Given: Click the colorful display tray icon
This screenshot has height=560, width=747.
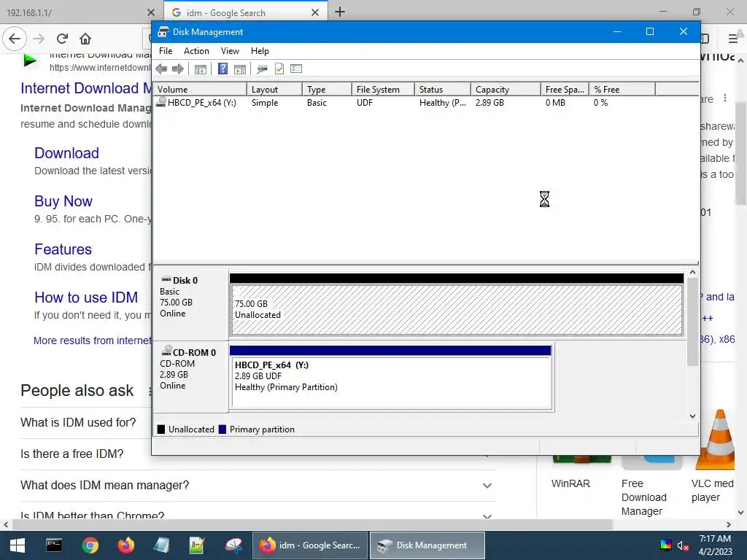Looking at the screenshot, I should [665, 545].
